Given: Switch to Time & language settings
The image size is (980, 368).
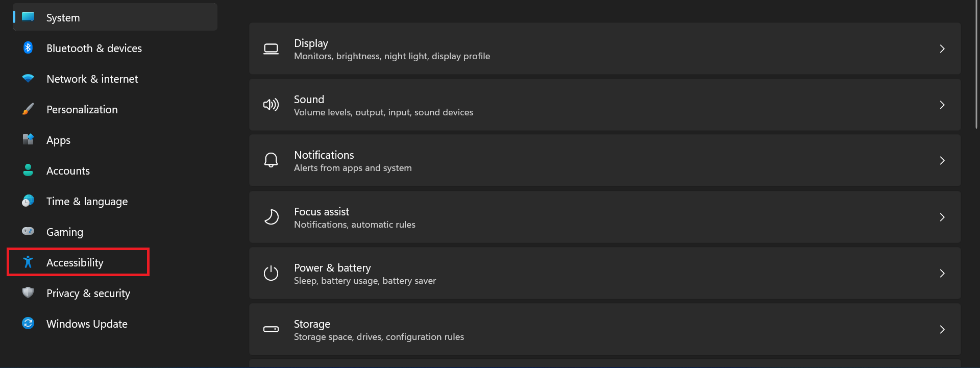Looking at the screenshot, I should [x=87, y=202].
